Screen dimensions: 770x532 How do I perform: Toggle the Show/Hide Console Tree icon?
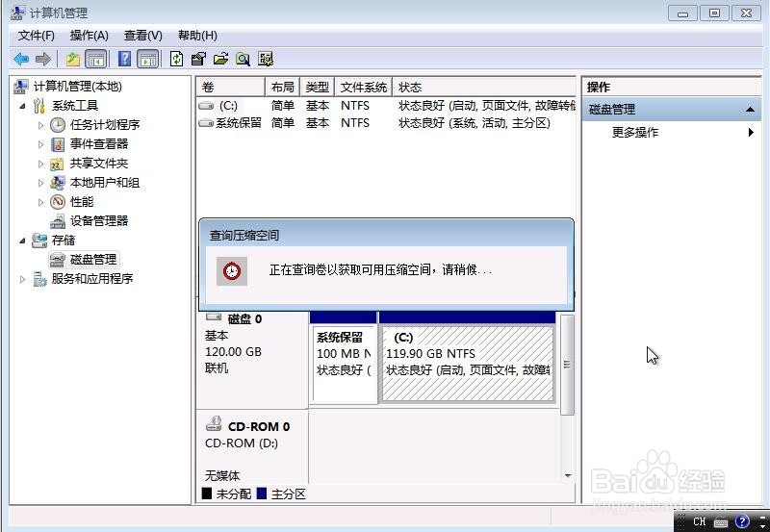pos(95,60)
